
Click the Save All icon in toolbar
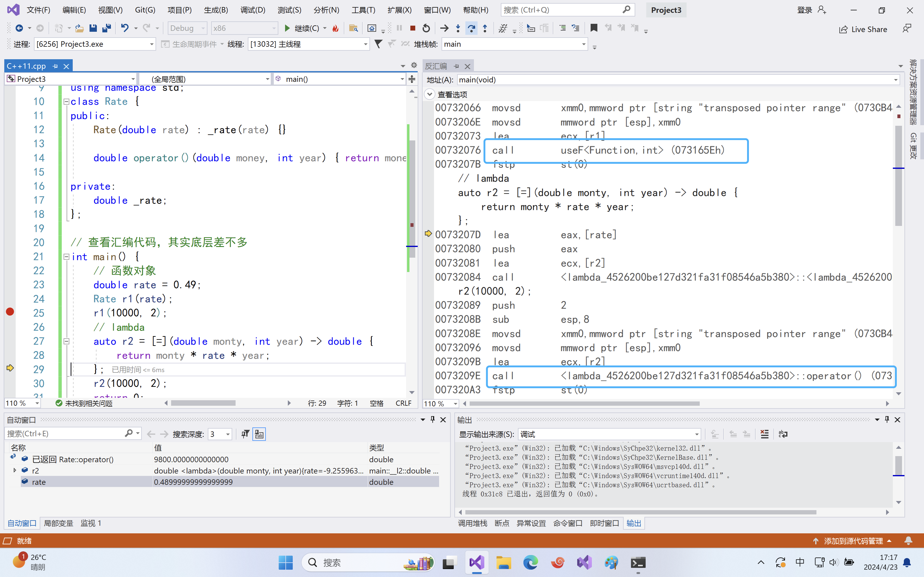click(x=107, y=28)
